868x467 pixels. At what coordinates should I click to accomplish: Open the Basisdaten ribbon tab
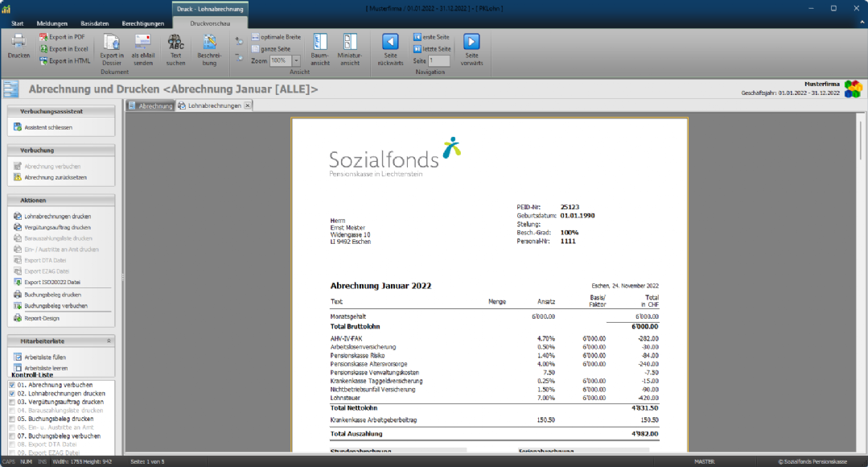pos(95,23)
